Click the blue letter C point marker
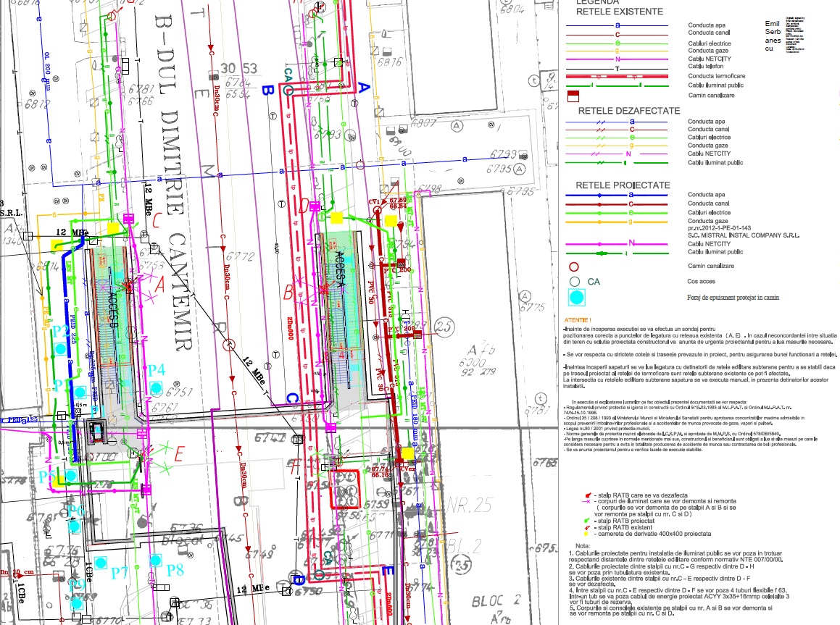840x625 pixels. (x=292, y=398)
